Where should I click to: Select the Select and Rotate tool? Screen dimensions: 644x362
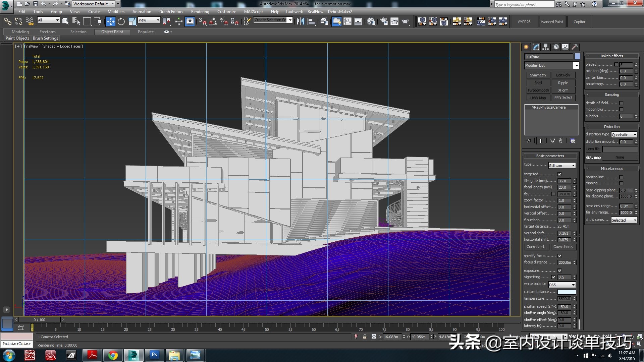121,22
